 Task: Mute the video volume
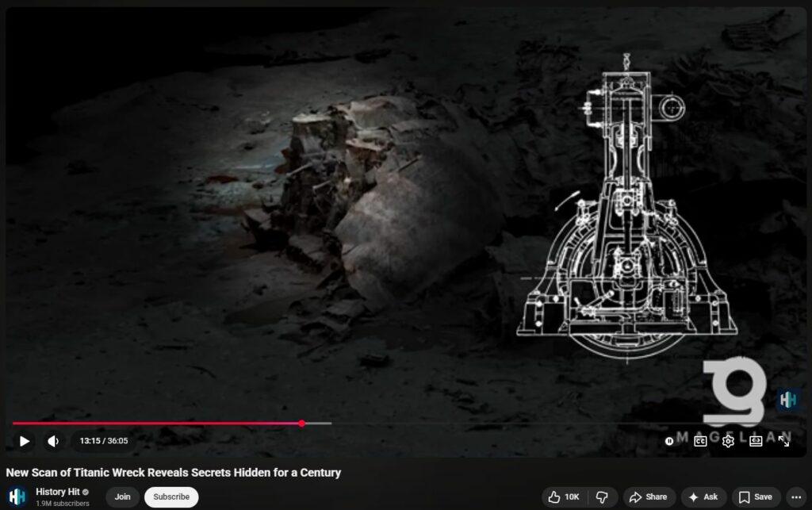(53, 441)
